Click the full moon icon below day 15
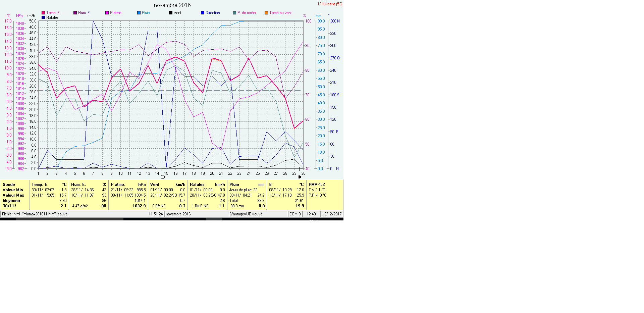This screenshot has height=313, width=644. coord(163,177)
